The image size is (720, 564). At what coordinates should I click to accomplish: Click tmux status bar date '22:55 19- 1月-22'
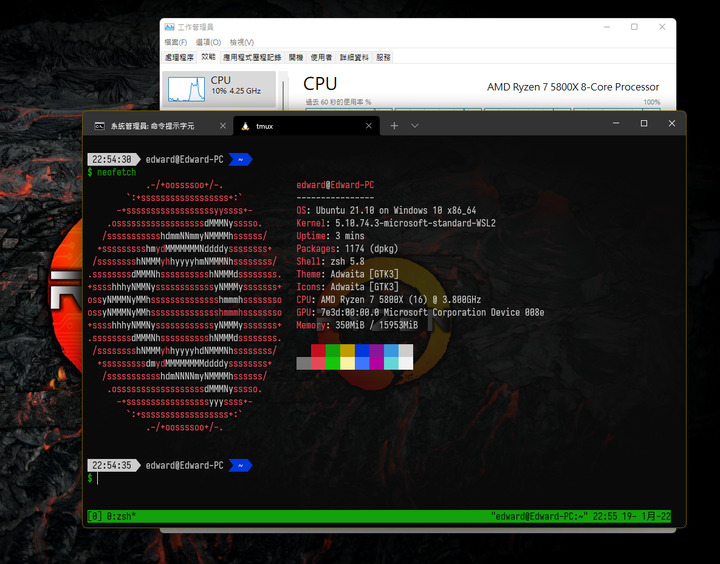click(631, 516)
